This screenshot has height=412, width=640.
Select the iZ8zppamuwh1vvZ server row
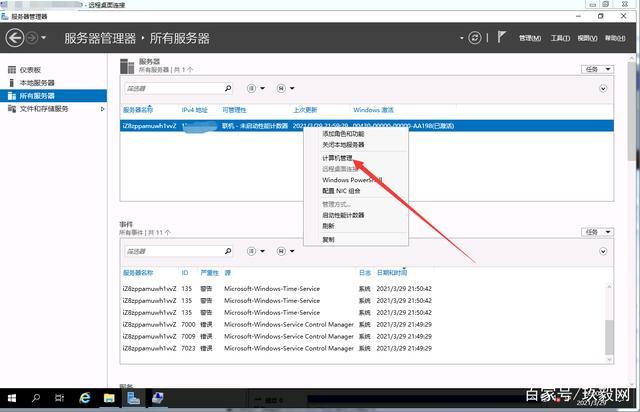(x=367, y=126)
